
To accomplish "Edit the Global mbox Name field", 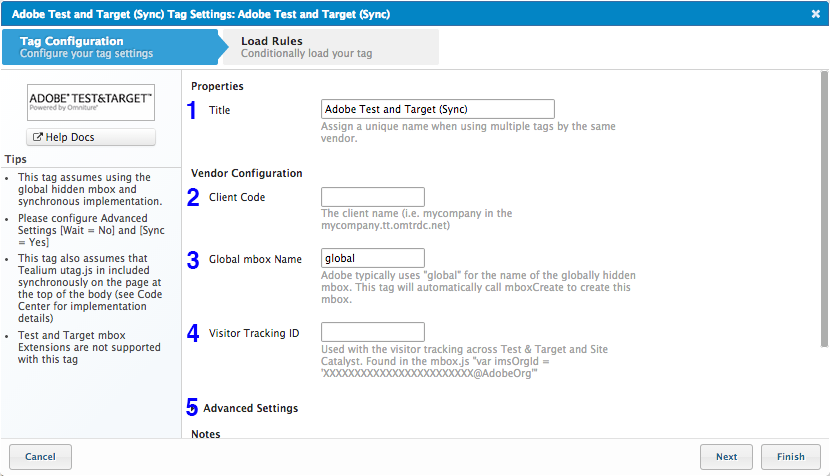I will point(373,259).
